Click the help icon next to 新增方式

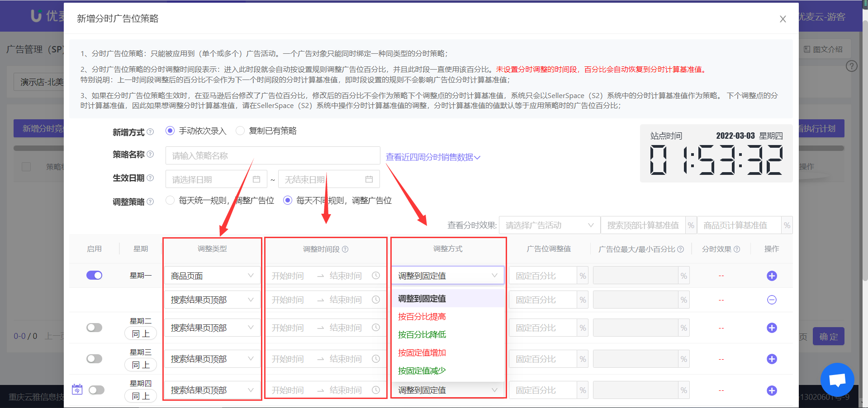[x=150, y=131]
